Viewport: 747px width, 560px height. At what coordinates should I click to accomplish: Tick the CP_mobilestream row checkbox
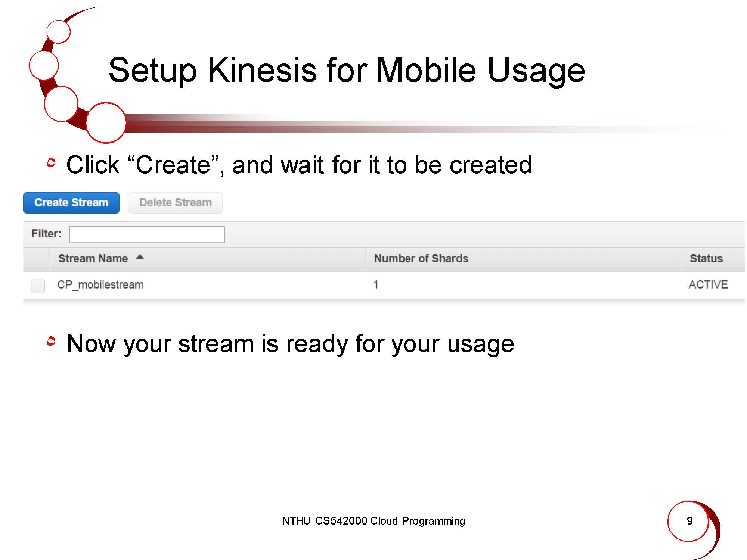coord(38,286)
